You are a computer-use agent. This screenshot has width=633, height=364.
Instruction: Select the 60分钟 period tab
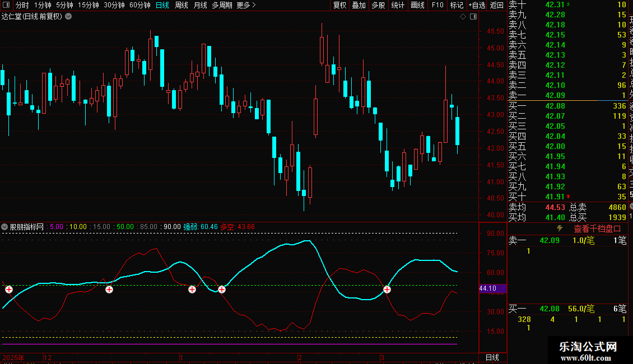point(139,5)
